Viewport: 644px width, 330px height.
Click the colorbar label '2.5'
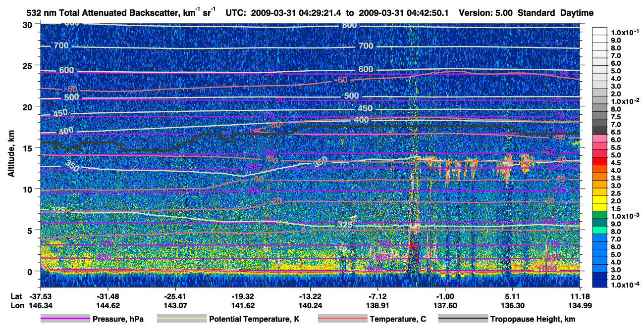coord(615,193)
